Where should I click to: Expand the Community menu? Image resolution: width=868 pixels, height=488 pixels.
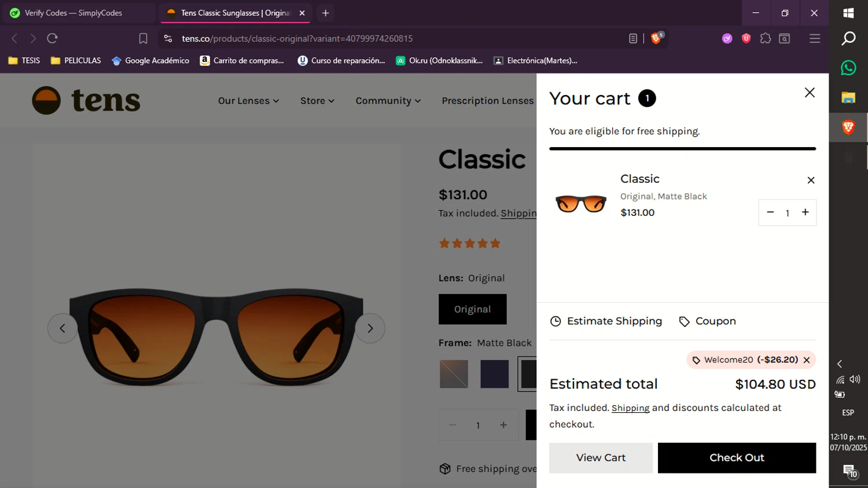tap(388, 101)
